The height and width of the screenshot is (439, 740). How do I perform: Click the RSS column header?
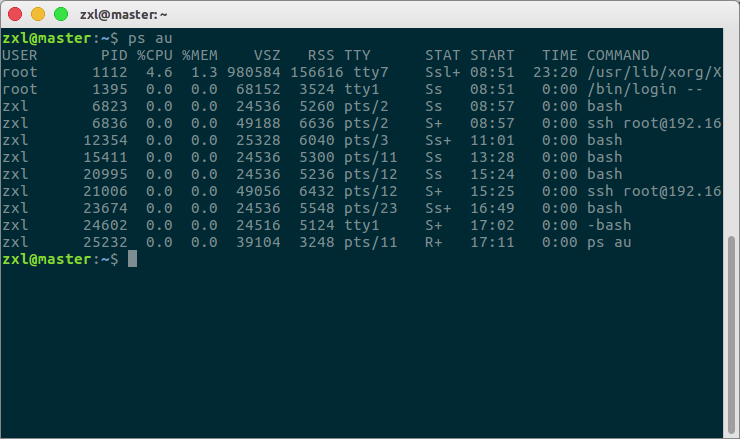[x=321, y=55]
